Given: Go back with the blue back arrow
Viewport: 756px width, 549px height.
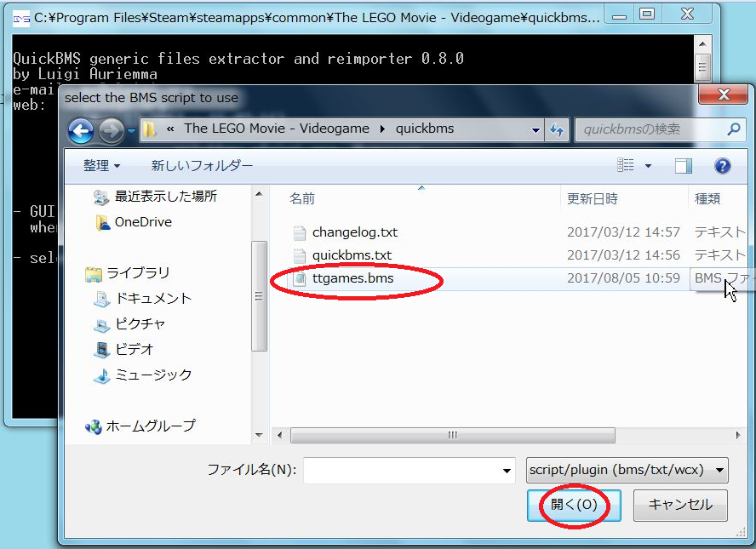Looking at the screenshot, I should point(81,130).
